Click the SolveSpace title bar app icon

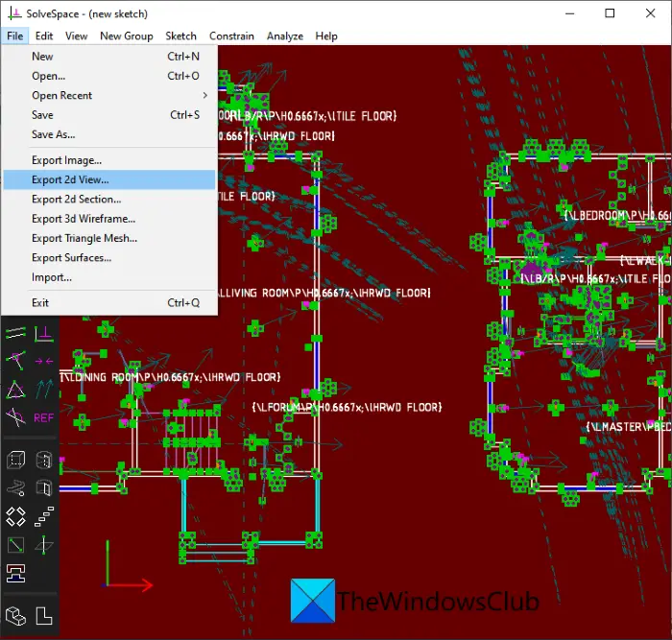(x=14, y=13)
